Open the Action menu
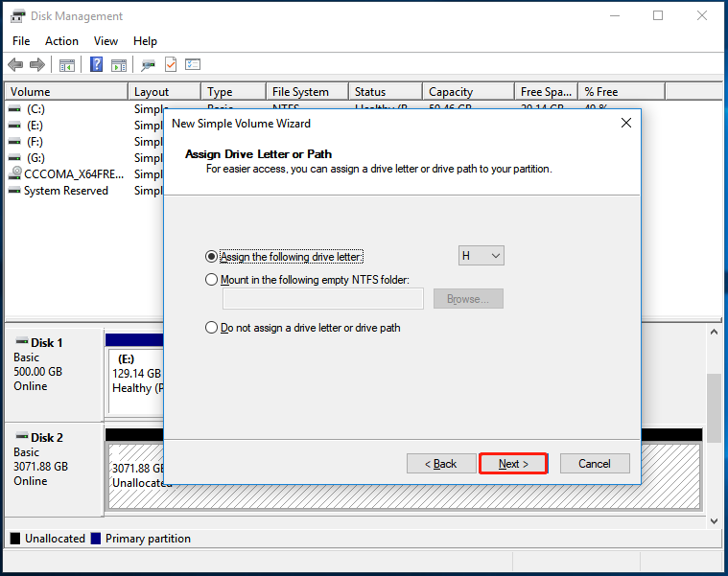728x576 pixels. (61, 41)
